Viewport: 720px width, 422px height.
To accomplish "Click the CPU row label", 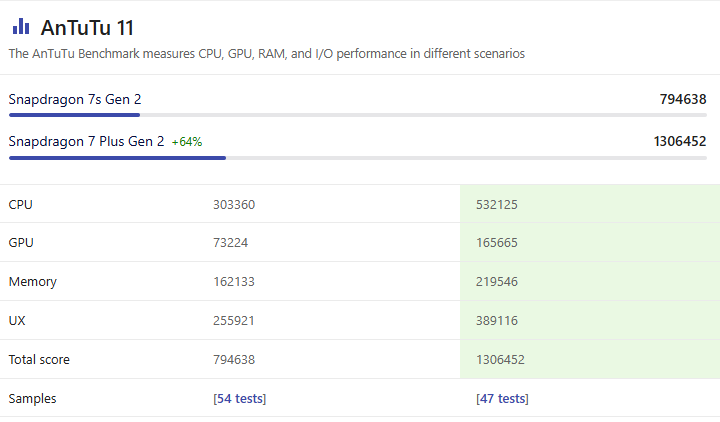I will pyautogui.click(x=21, y=205).
